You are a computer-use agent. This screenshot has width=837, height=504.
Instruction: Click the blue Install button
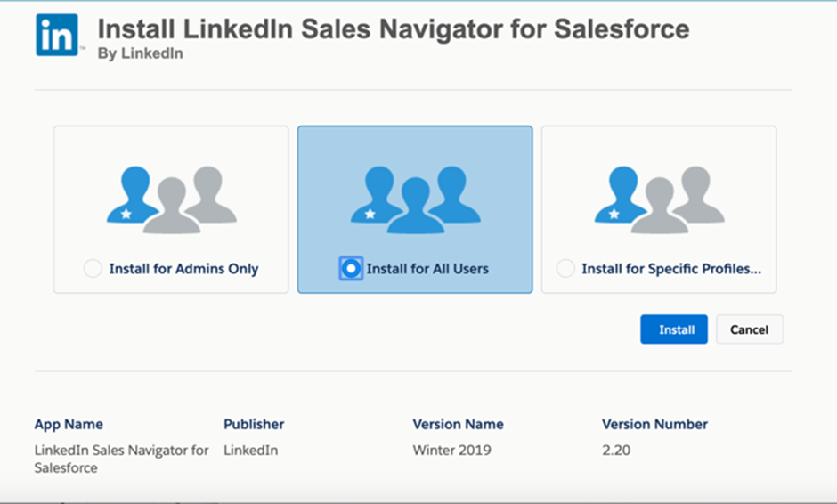coord(674,329)
